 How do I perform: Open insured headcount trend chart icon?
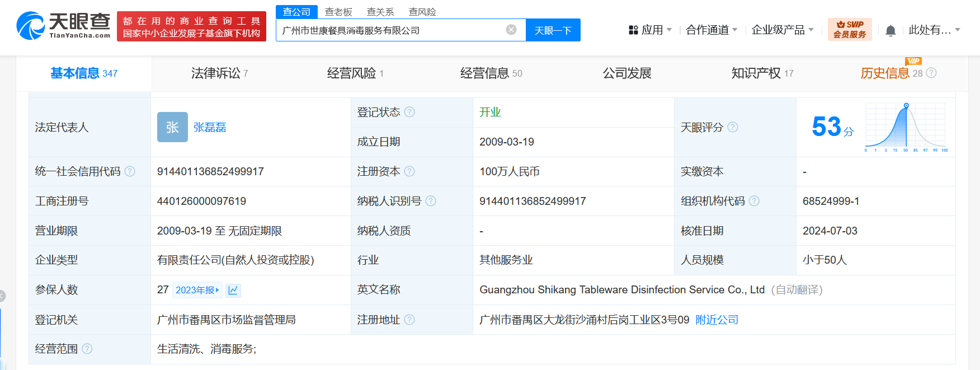pos(233,290)
